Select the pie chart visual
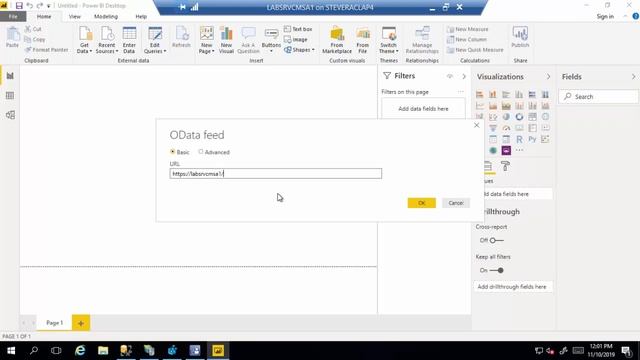This screenshot has width=640, height=360. [x=506, y=117]
